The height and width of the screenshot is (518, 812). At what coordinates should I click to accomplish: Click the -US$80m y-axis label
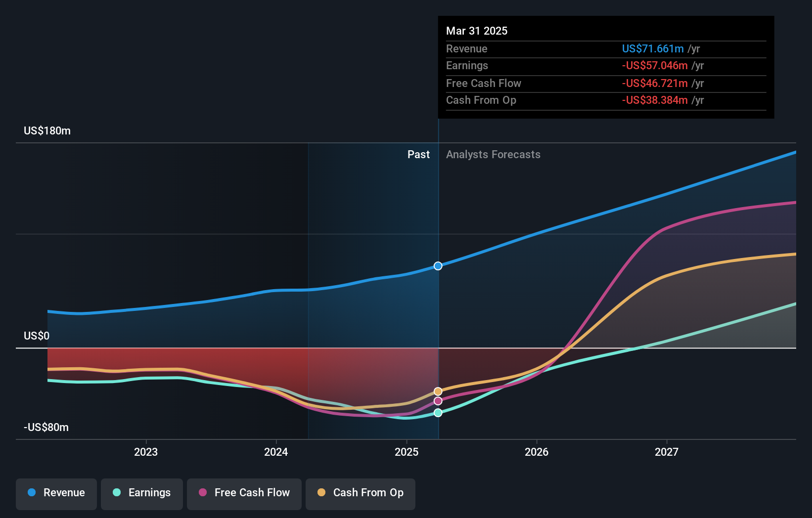coord(46,428)
